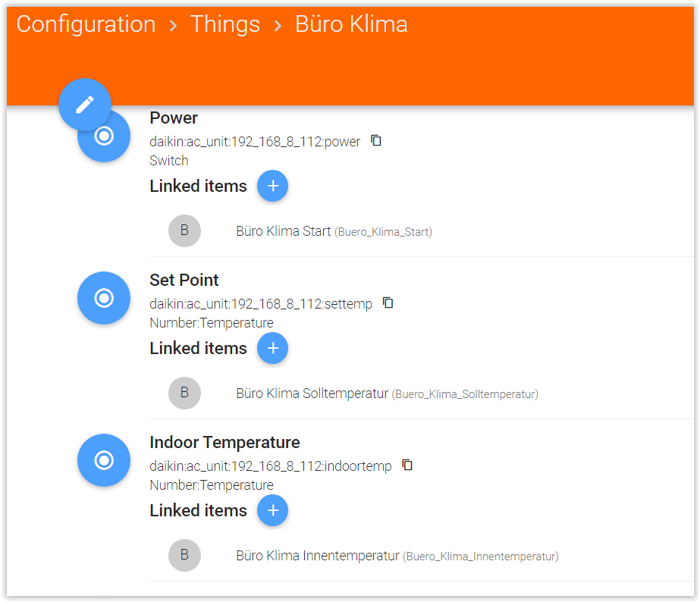Copy the indoortemp channel UID
700x602 pixels.
click(x=407, y=465)
